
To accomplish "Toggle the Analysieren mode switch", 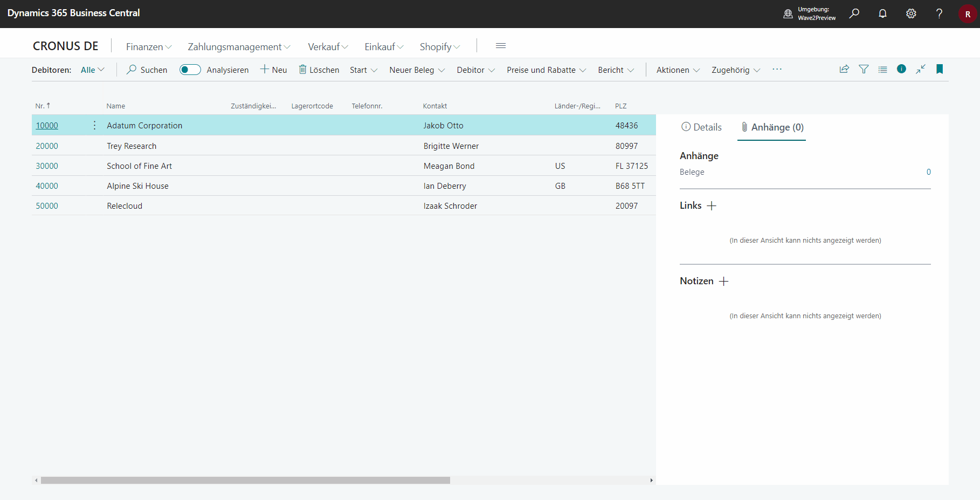I will [190, 70].
